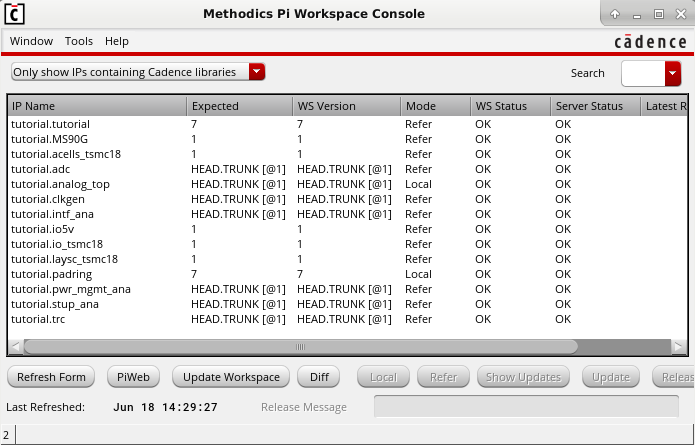Image resolution: width=695 pixels, height=445 pixels.
Task: Expand the Search combo box arrow
Action: point(672,73)
